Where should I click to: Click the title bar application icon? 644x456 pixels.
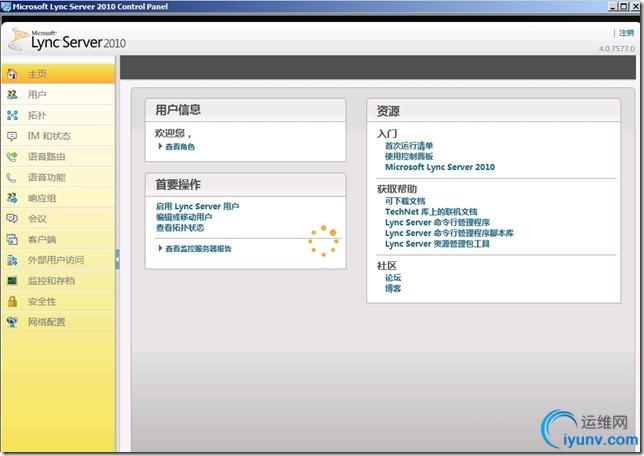6,6
